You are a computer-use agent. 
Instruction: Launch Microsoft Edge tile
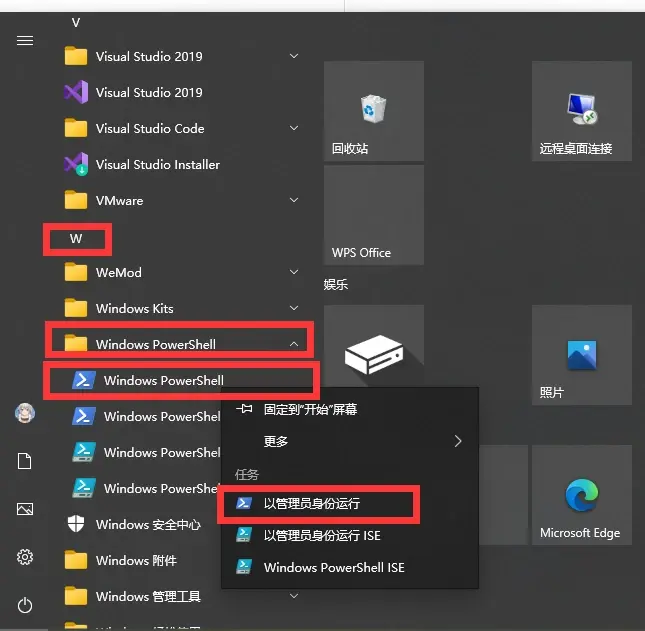[x=581, y=496]
